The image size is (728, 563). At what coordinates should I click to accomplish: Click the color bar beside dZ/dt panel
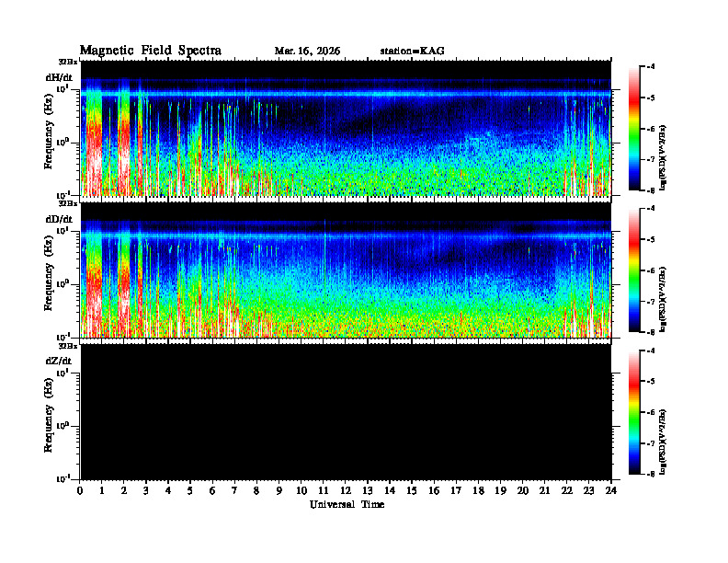(634, 412)
